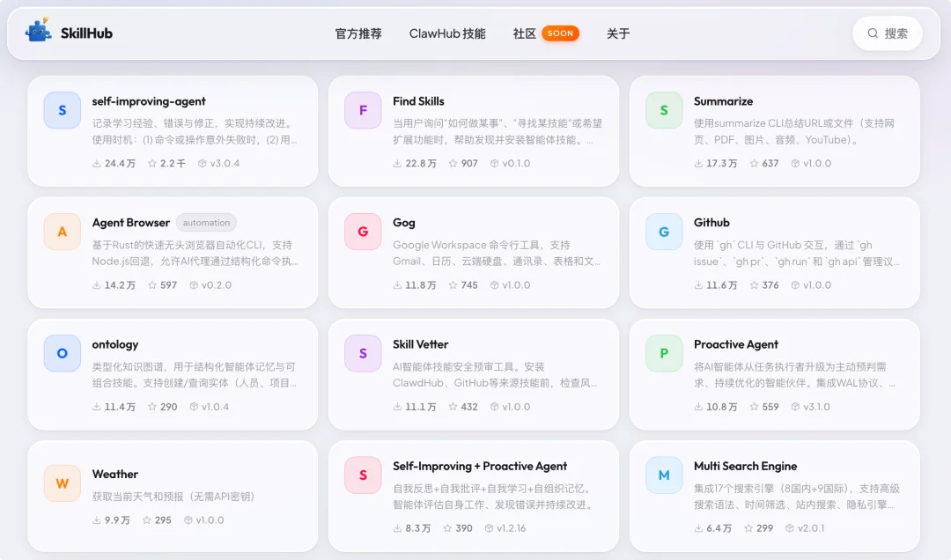Select the Github skill's blue "G" icon

664,232
